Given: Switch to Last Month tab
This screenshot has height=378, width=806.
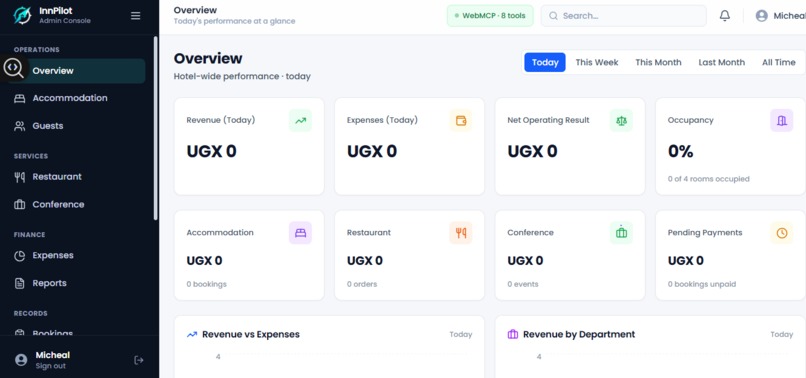Looking at the screenshot, I should 721,62.
